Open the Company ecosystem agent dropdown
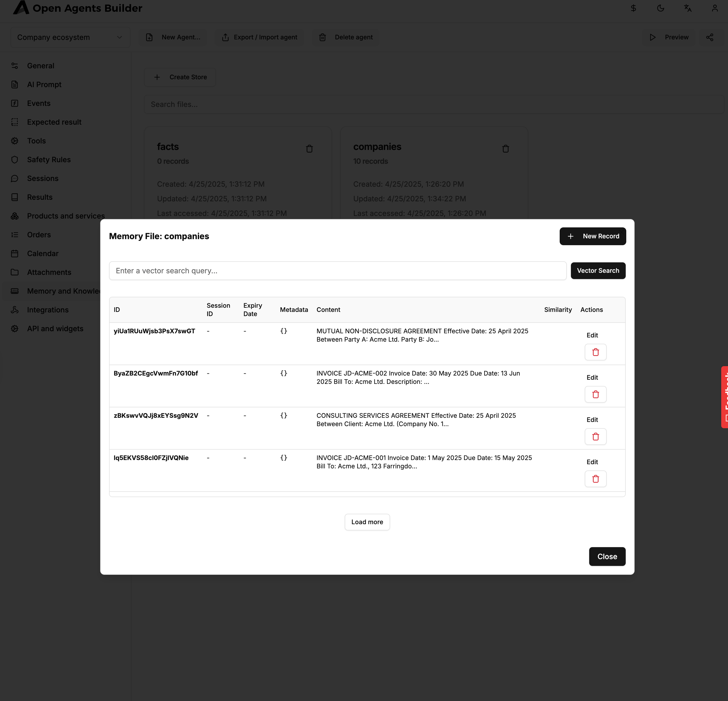The image size is (728, 701). (x=70, y=37)
